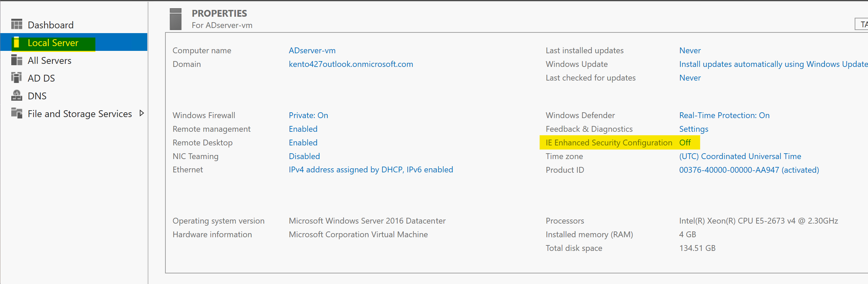
Task: Click the 'Product ID' label
Action: point(565,170)
